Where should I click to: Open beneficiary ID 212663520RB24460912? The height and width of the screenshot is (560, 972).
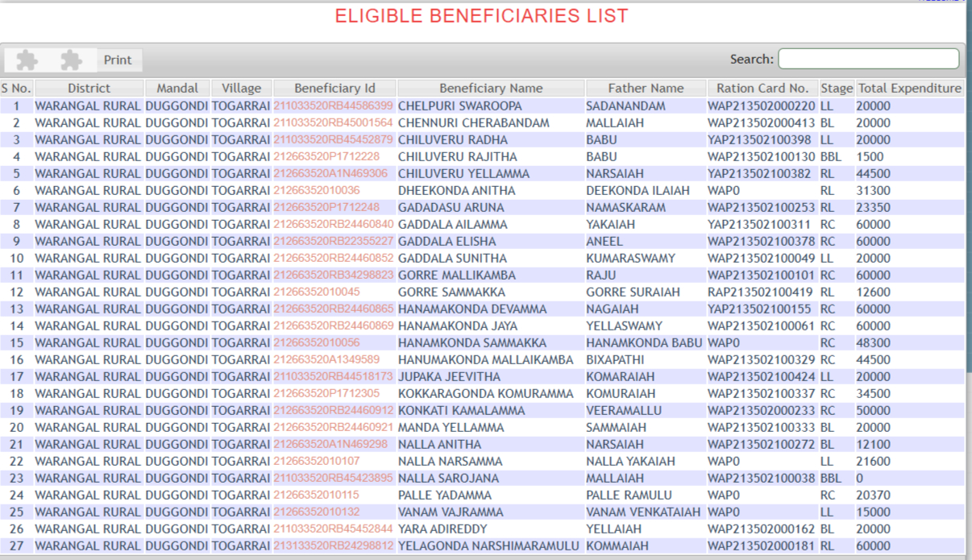click(334, 410)
